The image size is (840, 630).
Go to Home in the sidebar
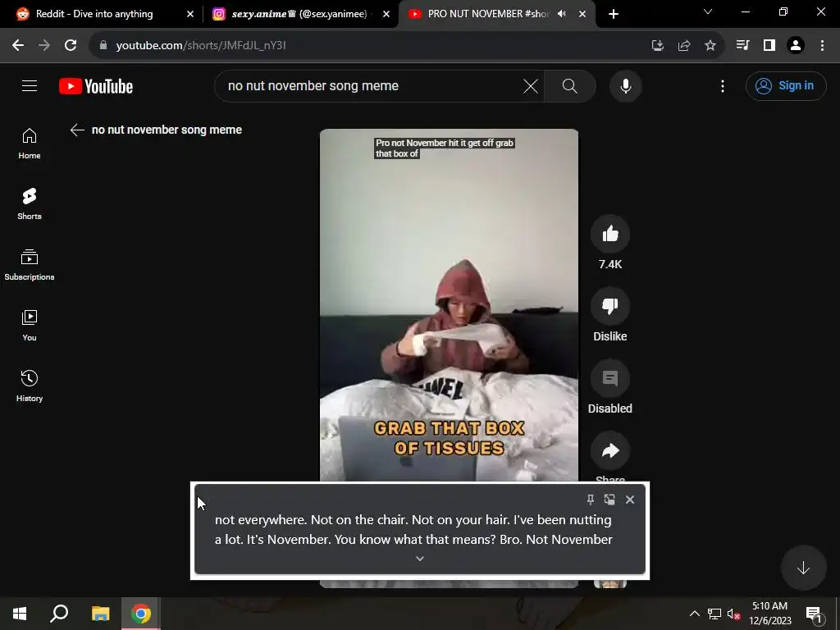[x=30, y=144]
